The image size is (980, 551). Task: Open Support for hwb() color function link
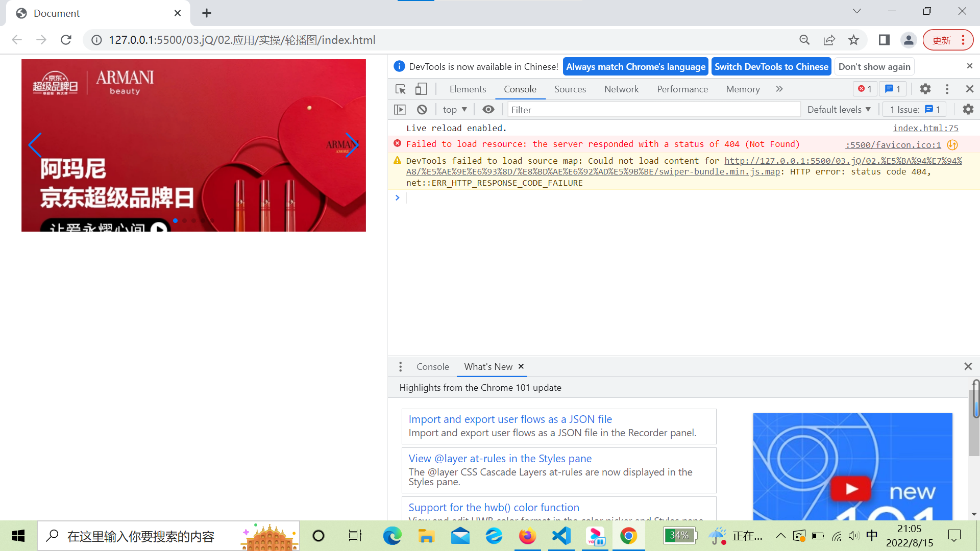[x=494, y=508]
